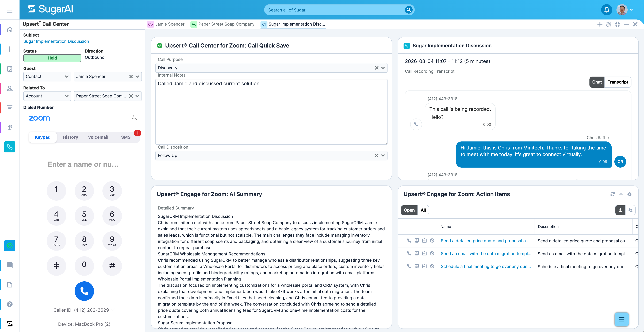Open the help question mark icon
This screenshot has width=644, height=332.
(10, 304)
